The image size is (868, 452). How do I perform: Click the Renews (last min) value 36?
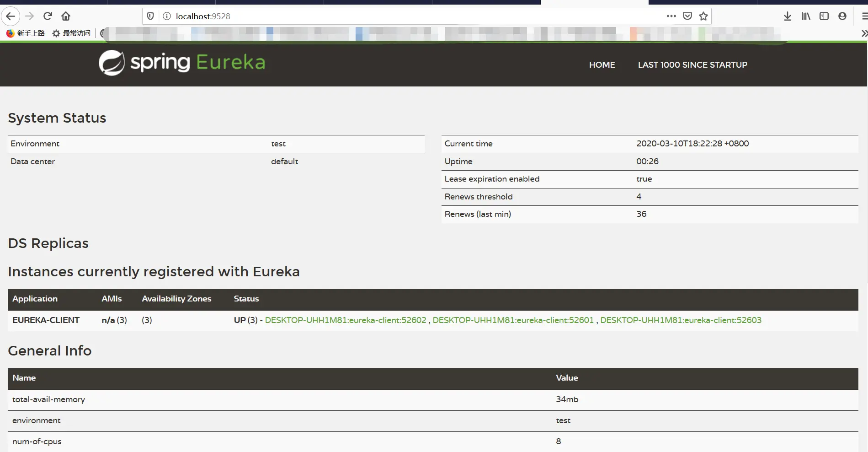[641, 214]
